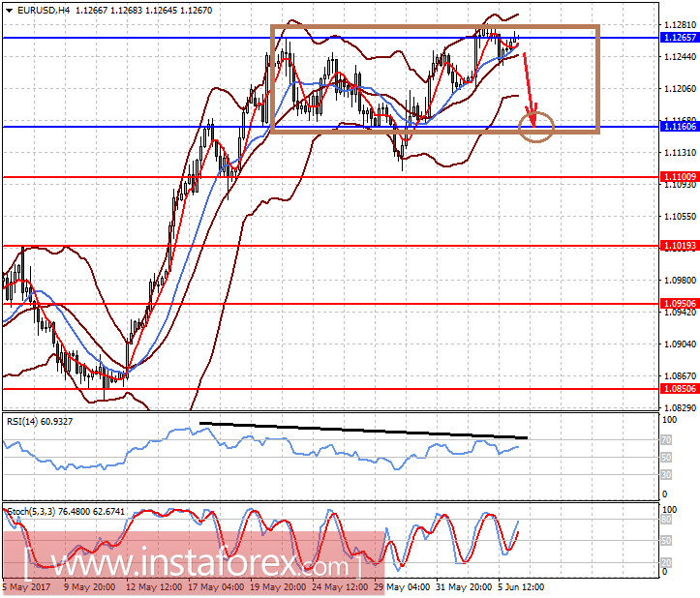
Task: Click the 19 May 20:00 time marker
Action: click(x=278, y=586)
